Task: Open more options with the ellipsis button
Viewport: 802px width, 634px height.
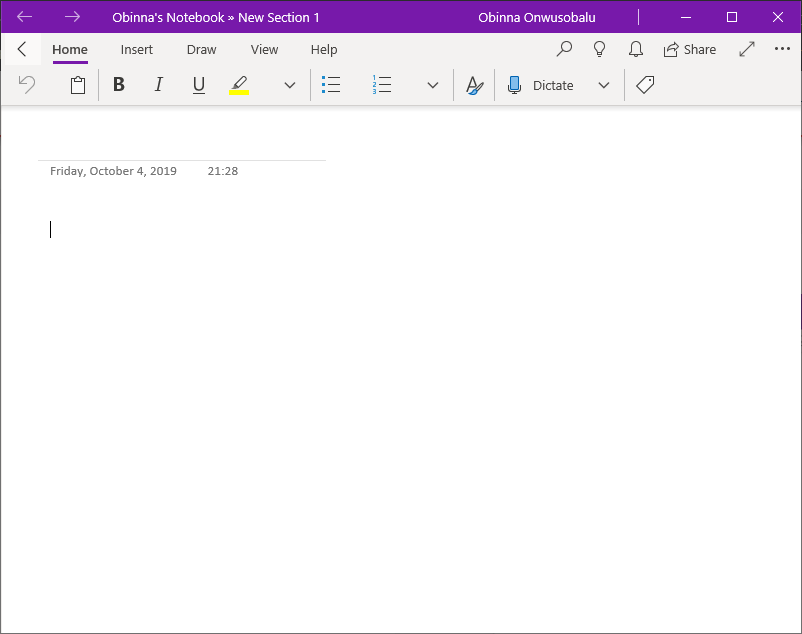Action: click(781, 49)
